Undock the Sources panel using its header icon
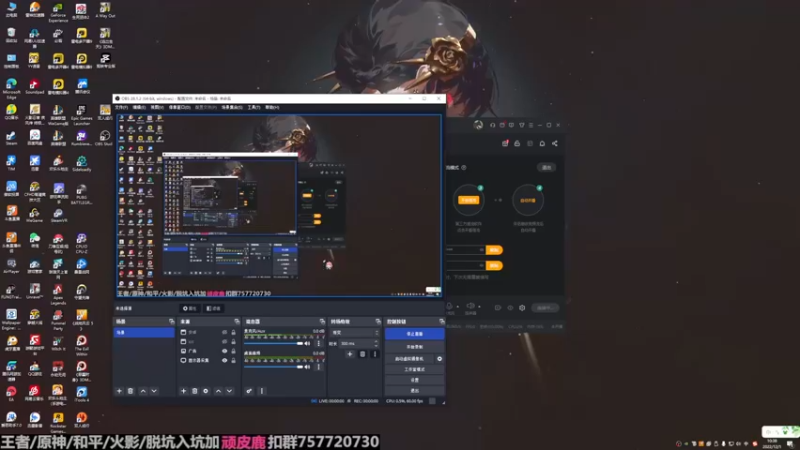 [x=237, y=321]
